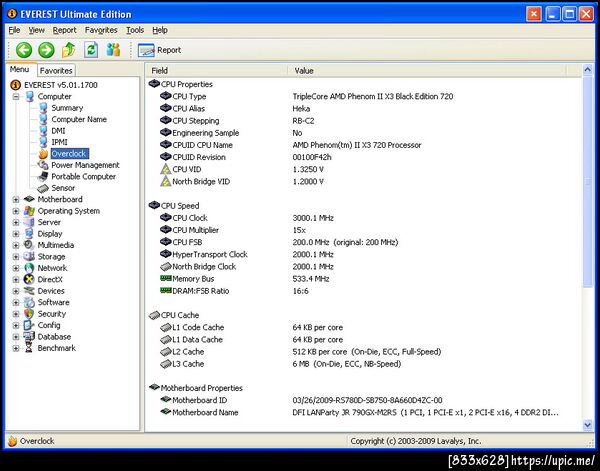Click the Computer icon in the tree

coord(29,96)
